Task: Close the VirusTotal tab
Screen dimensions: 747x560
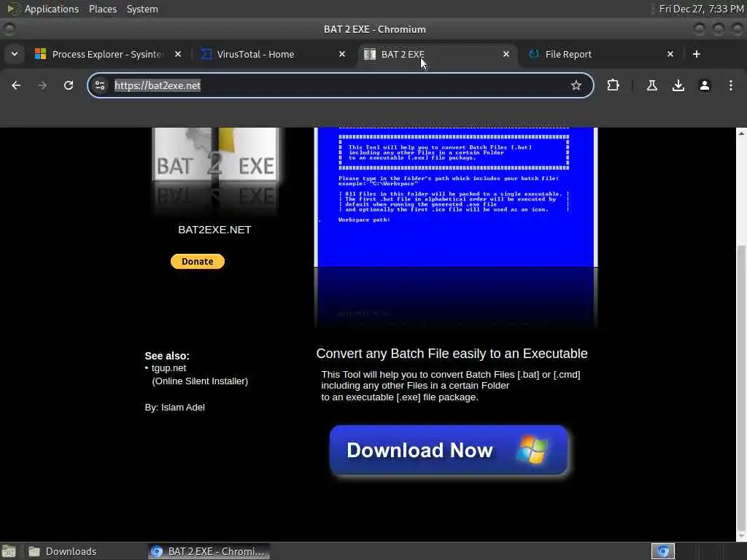Action: point(341,54)
